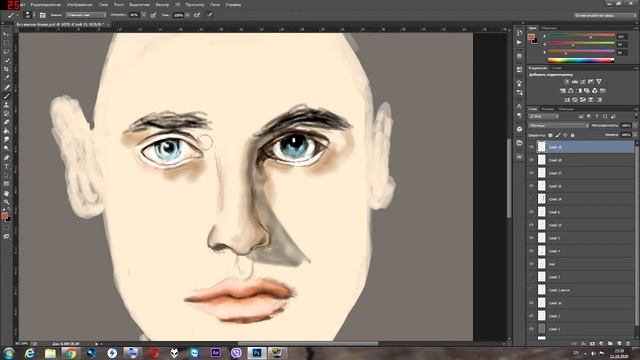Select the Zoom tool
640x360 pixels.
(x=6, y=202)
